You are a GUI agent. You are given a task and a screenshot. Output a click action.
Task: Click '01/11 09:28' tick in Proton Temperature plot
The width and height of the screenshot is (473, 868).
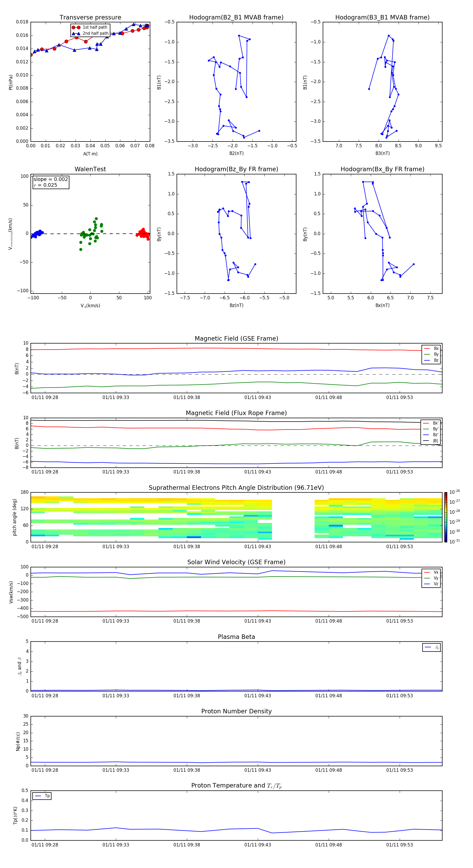45,845
